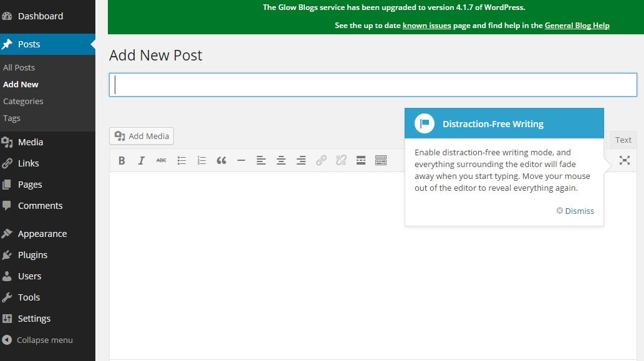Click the Links chain icon in sidebar
Image resolution: width=644 pixels, height=361 pixels.
(x=7, y=163)
